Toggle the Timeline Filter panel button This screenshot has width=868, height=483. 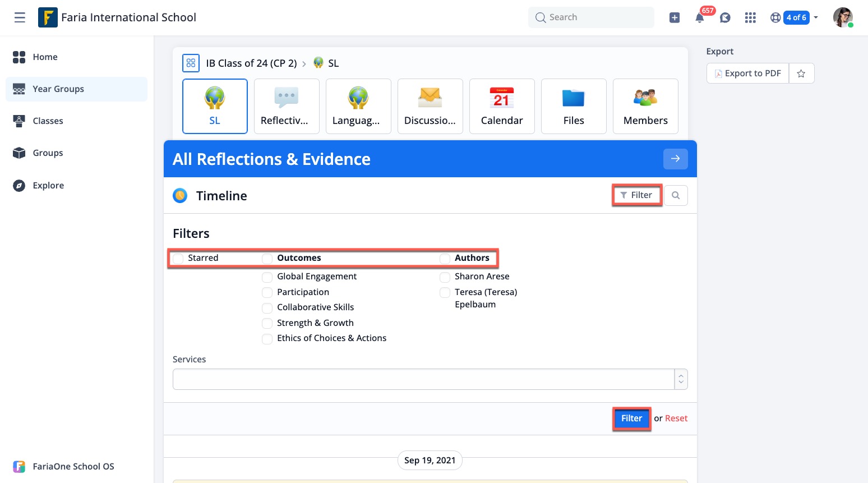636,195
